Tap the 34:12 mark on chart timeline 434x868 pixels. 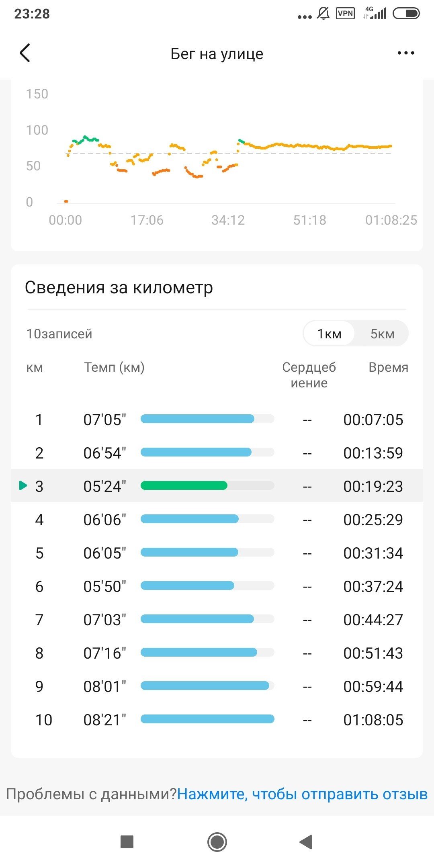pos(228,220)
